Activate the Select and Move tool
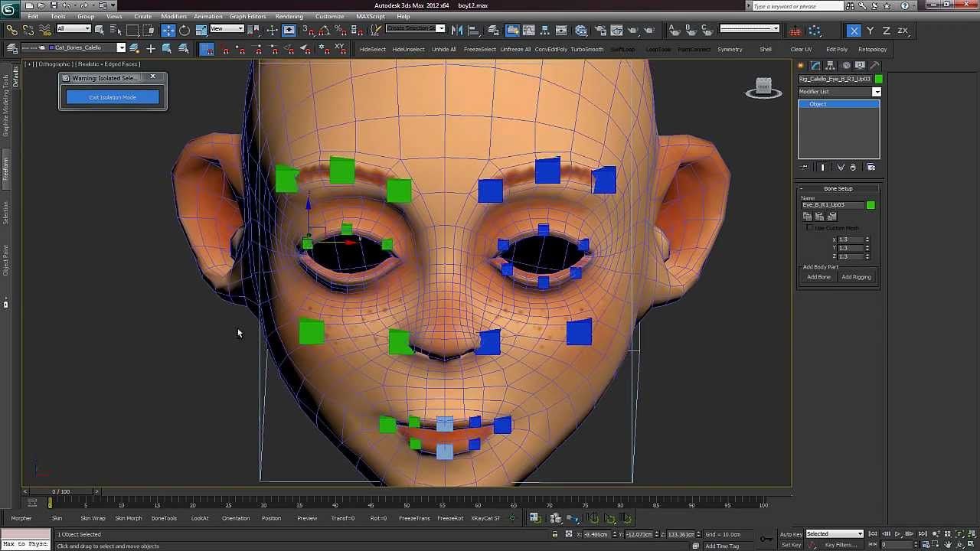Screen dimensions: 980x551 (168, 31)
